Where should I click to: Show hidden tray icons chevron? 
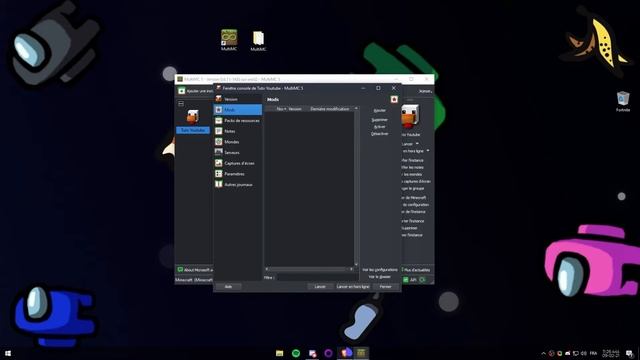click(543, 353)
